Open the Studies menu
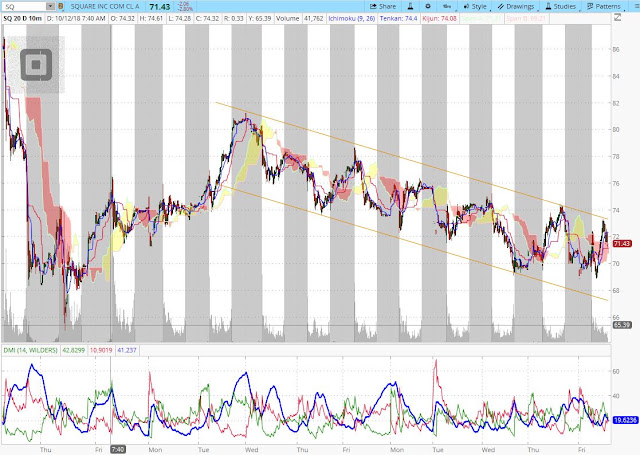 [560, 7]
